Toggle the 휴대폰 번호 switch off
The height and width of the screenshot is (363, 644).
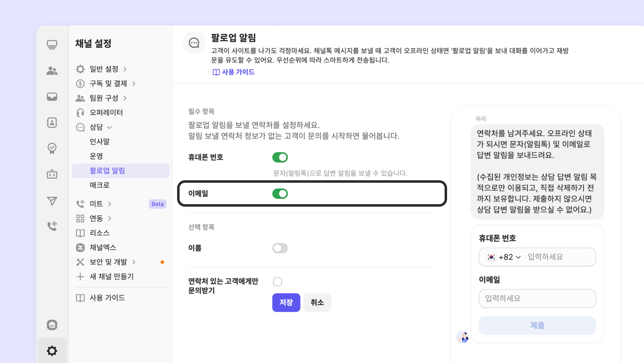coord(280,157)
